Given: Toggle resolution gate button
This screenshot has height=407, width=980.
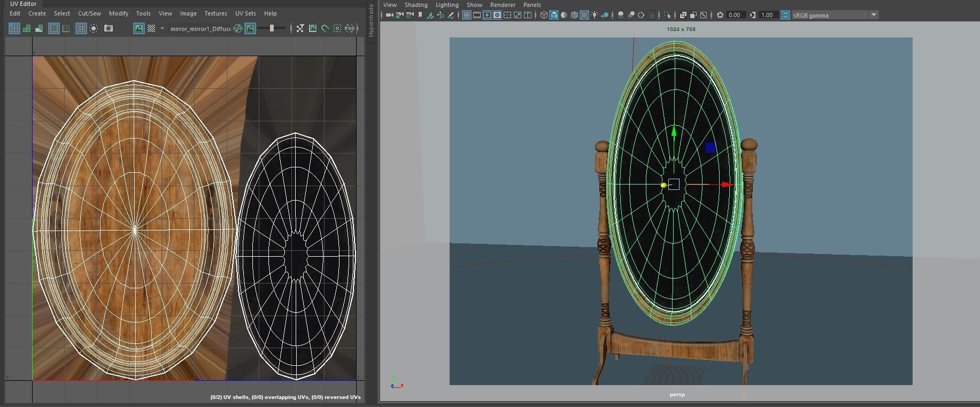Looking at the screenshot, I should click(487, 15).
